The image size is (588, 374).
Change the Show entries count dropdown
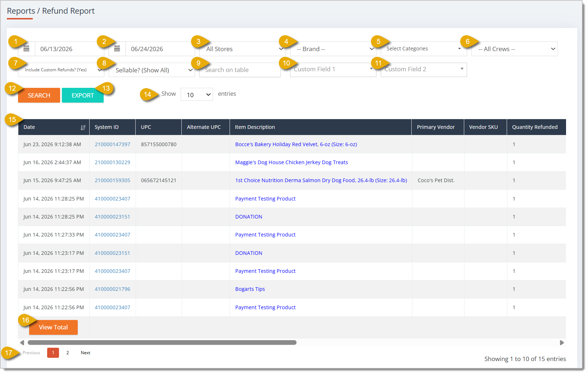point(197,95)
